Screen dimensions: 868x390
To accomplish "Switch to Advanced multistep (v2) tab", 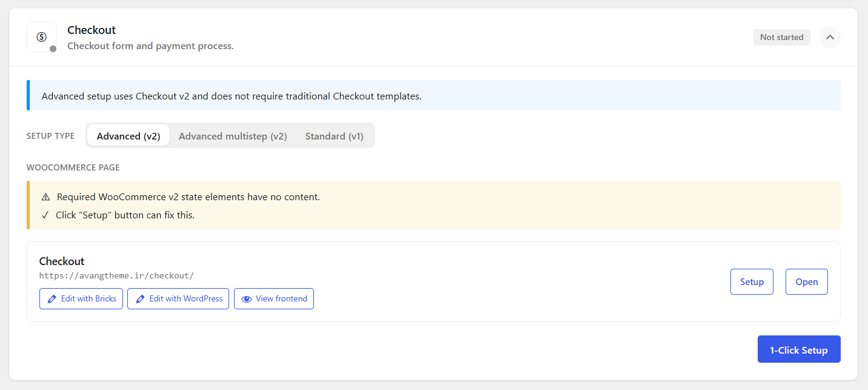I will coord(233,136).
